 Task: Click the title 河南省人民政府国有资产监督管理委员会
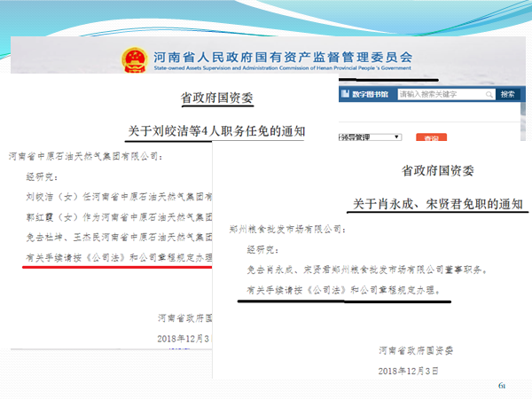click(x=283, y=57)
